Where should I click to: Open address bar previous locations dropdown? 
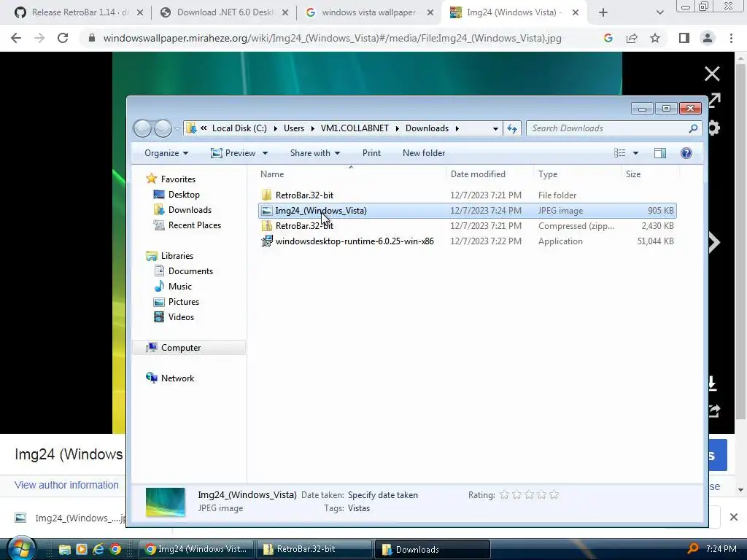495,128
